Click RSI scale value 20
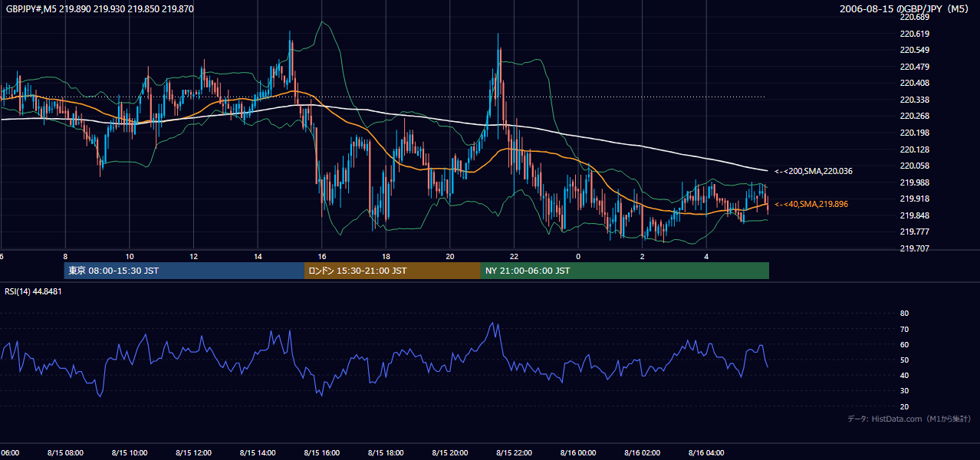This screenshot has height=460, width=980. click(904, 406)
